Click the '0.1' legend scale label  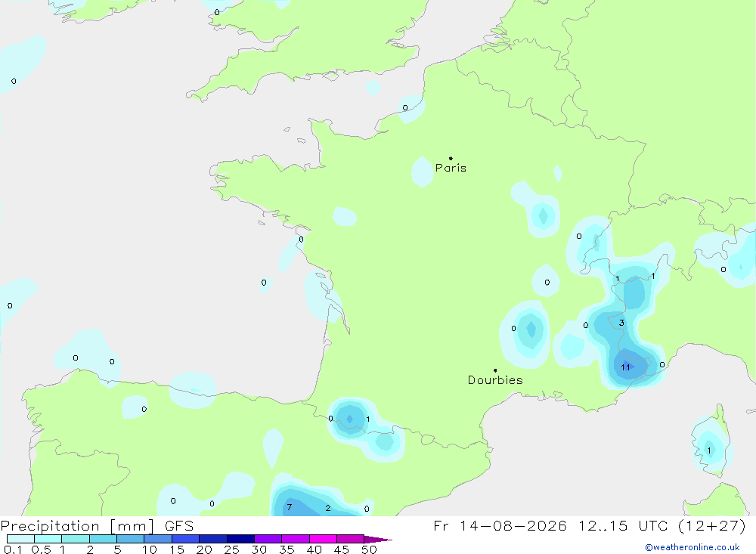(13, 549)
